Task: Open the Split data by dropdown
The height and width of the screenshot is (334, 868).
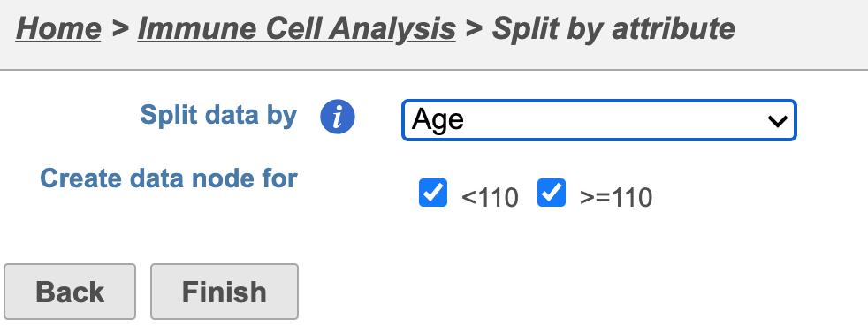Action: click(x=599, y=120)
